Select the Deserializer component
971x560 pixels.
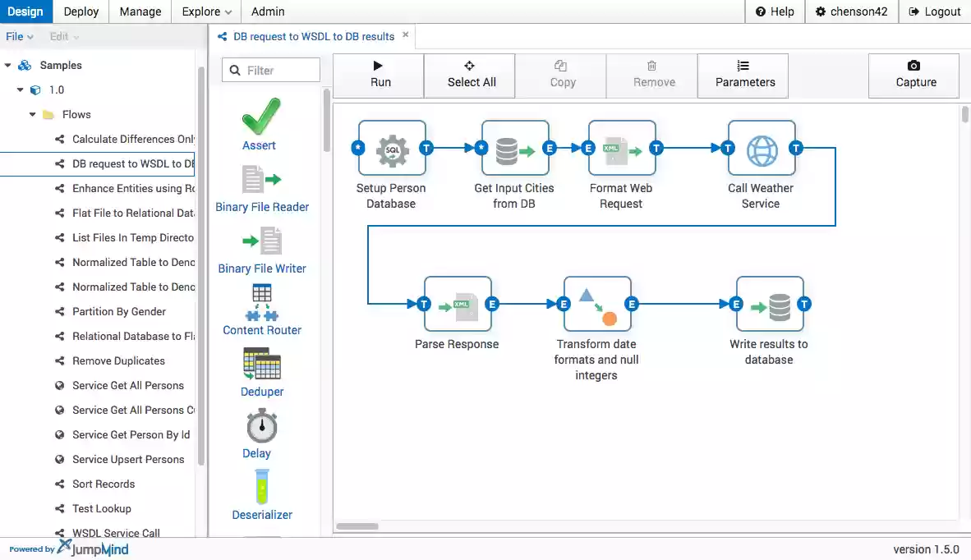click(261, 490)
